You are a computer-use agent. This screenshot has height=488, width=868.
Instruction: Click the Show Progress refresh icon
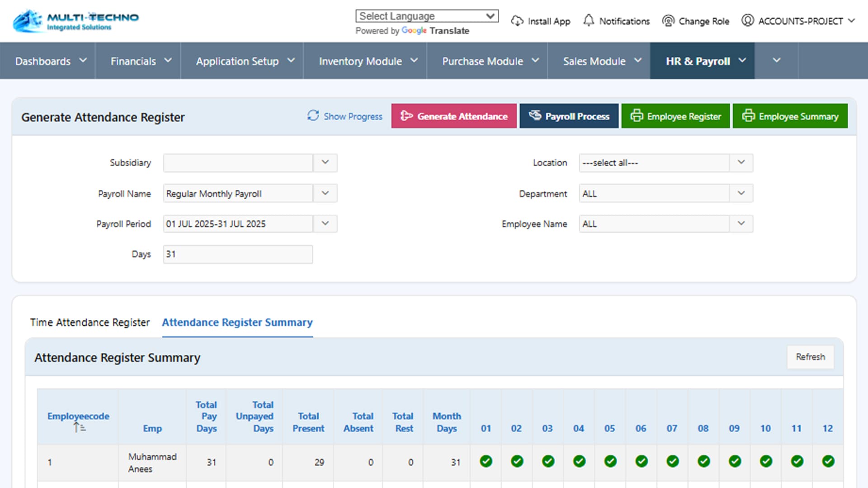pyautogui.click(x=313, y=116)
